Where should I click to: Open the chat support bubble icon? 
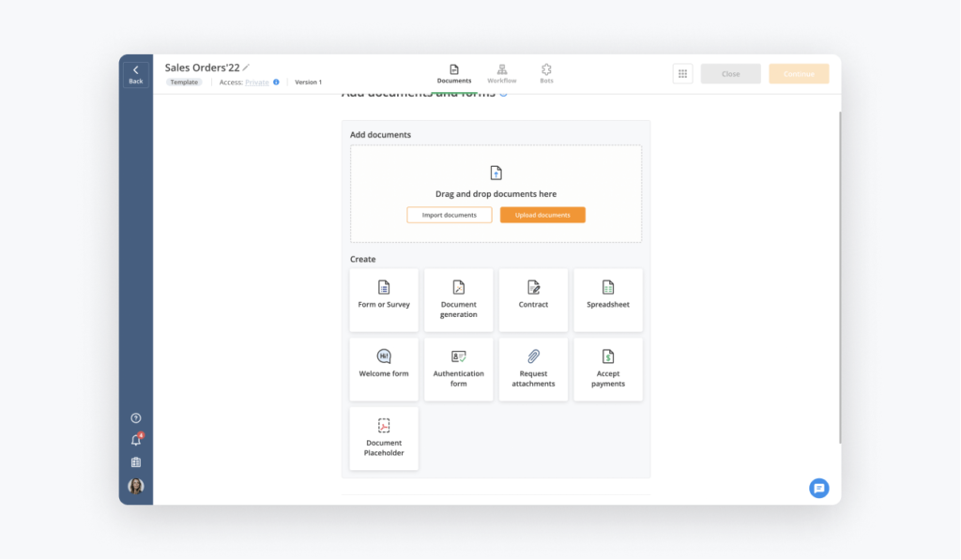pos(818,488)
